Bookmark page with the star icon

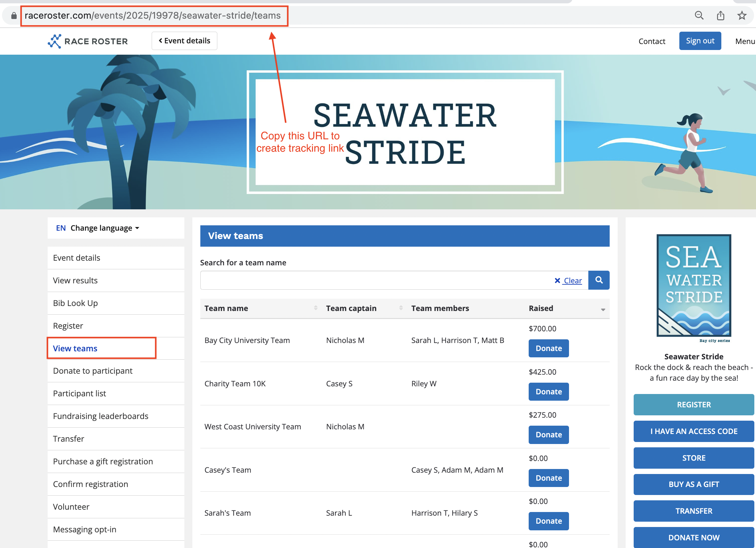pos(742,15)
